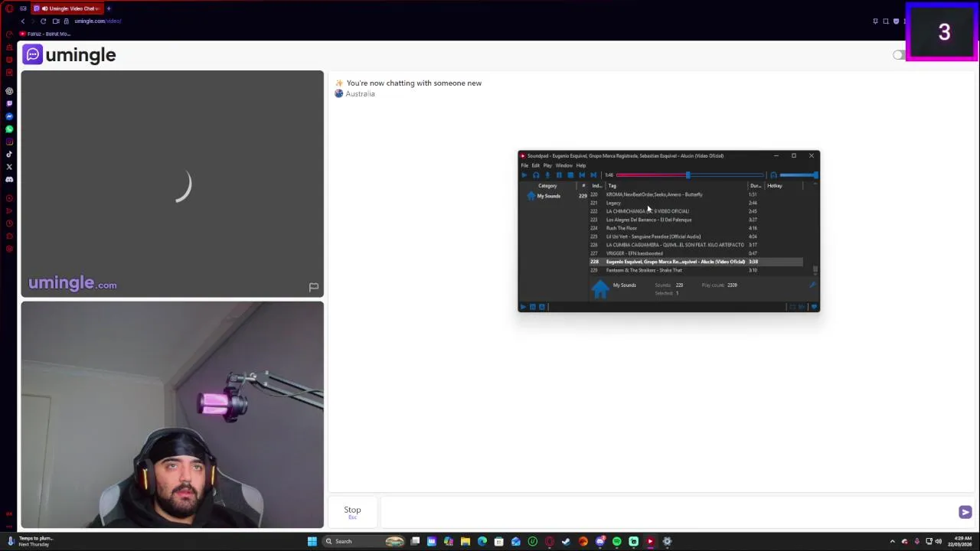Select VRIGGER - EFN bassboosted row

(x=696, y=253)
